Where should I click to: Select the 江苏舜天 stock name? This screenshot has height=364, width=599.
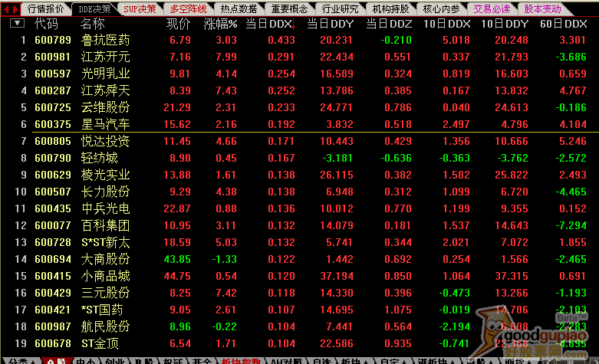pyautogui.click(x=105, y=90)
